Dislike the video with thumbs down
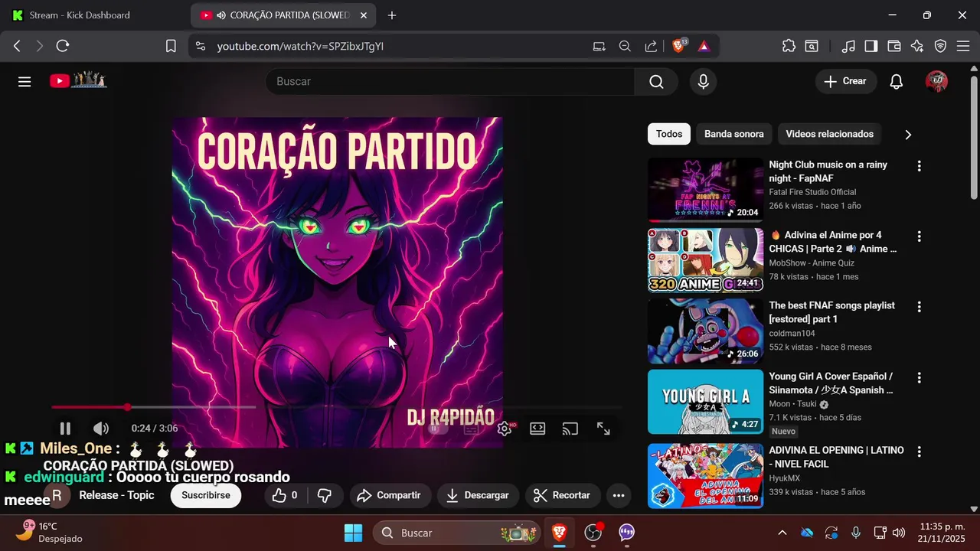The height and width of the screenshot is (551, 980). click(325, 495)
